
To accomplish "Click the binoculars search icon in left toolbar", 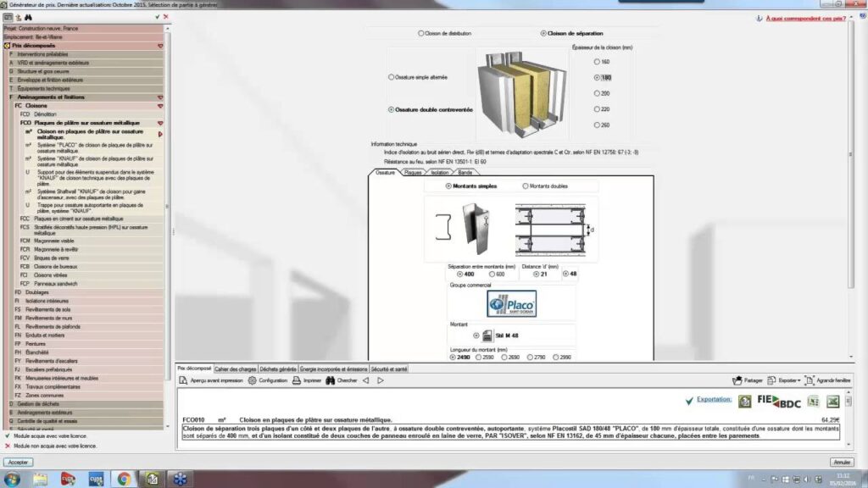I will pos(28,17).
